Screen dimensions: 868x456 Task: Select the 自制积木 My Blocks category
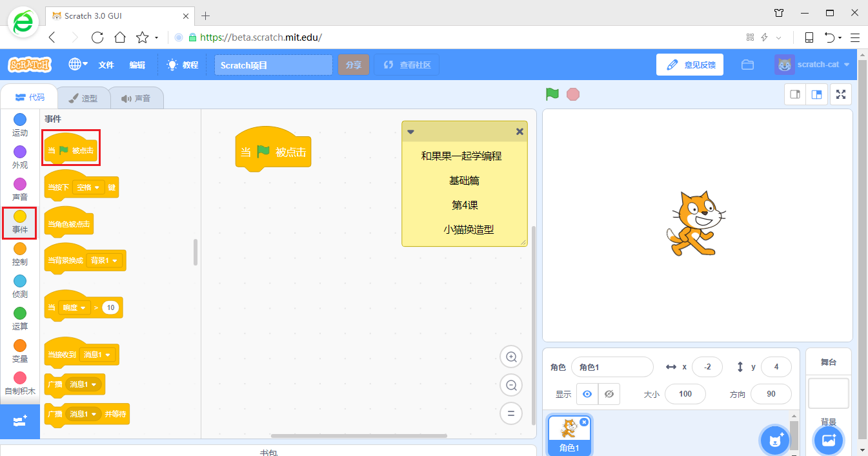[20, 384]
